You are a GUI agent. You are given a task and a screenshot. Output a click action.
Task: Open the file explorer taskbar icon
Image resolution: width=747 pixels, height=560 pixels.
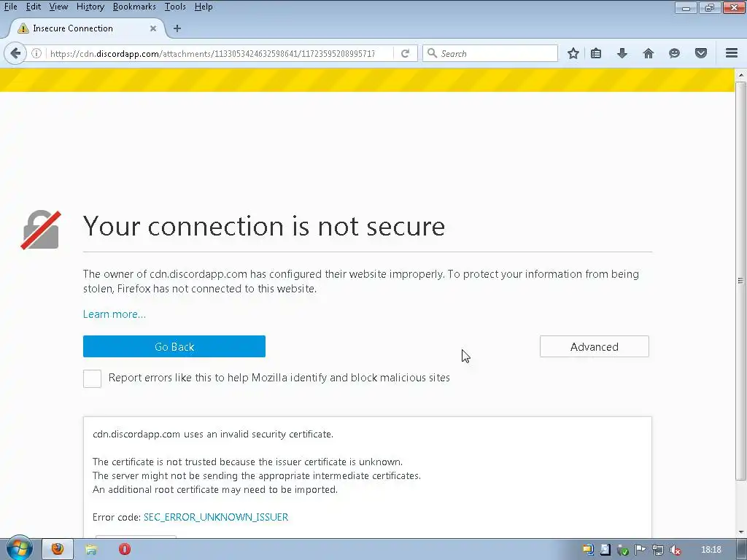click(x=91, y=550)
